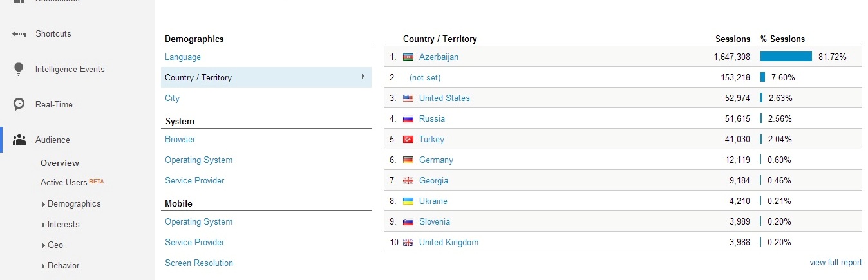Click Azerbaijan's 81.72% sessions bar
Screen dimensions: 868x280
click(x=786, y=57)
